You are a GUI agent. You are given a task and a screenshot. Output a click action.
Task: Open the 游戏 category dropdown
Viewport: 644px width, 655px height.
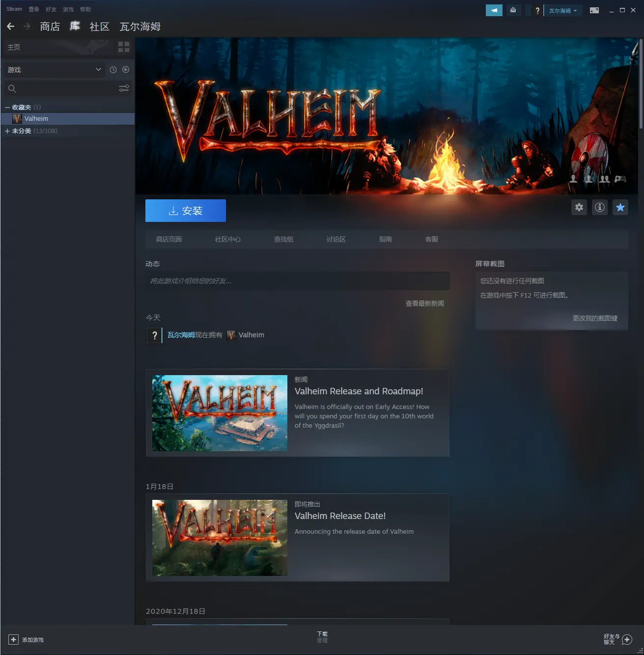click(53, 70)
